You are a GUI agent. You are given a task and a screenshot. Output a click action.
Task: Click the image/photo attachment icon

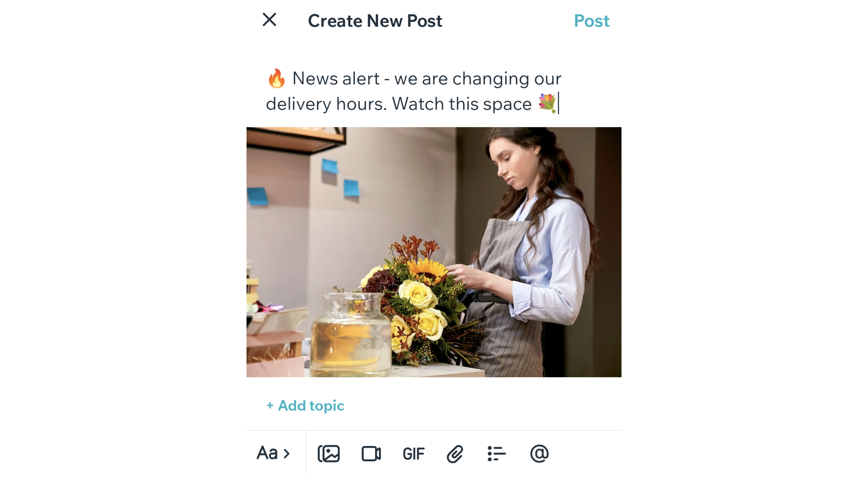328,454
